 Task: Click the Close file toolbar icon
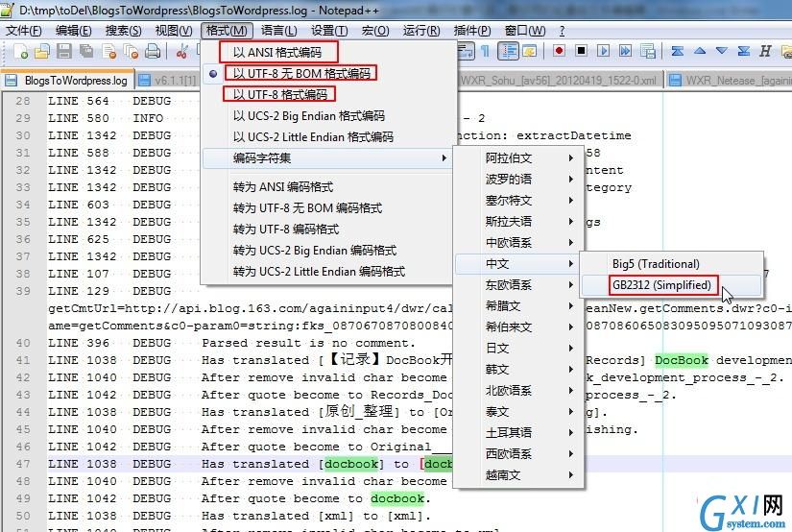(108, 51)
